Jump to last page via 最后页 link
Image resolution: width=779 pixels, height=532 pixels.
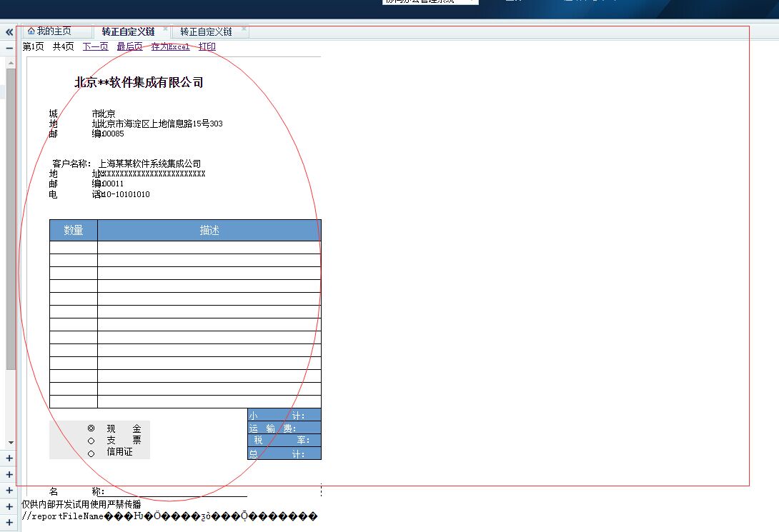coord(129,46)
